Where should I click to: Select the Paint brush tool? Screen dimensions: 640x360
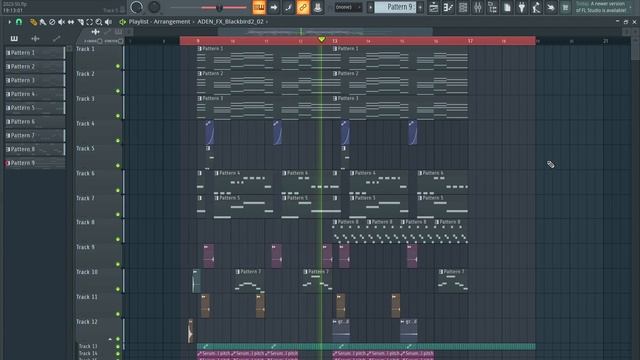click(x=42, y=22)
